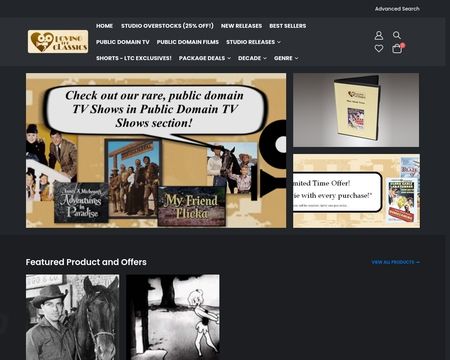Click the Featured Product and Offers heading
This screenshot has height=360, width=450.
coord(86,262)
